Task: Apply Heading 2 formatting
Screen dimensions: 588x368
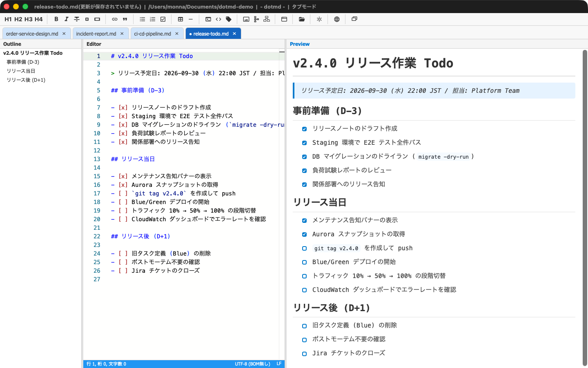Action: [18, 19]
